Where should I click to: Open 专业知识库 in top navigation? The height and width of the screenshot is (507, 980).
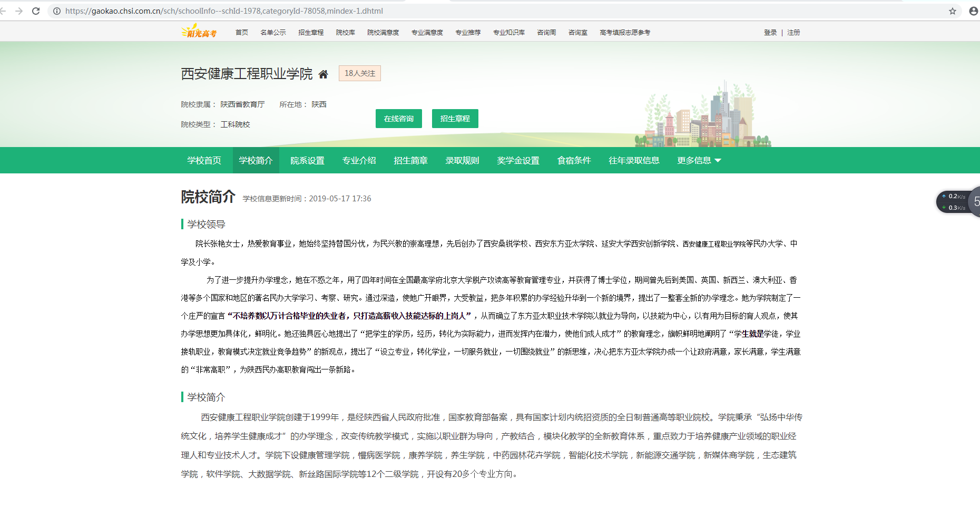(509, 32)
